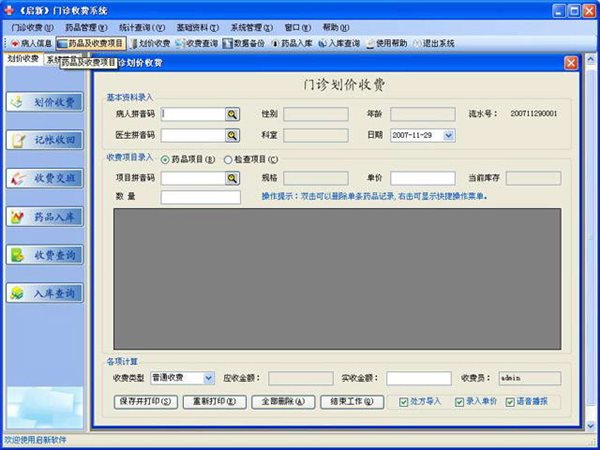Screen dimensions: 600x450
Task: Open 划价收费 in the toolbar
Action: pyautogui.click(x=150, y=43)
